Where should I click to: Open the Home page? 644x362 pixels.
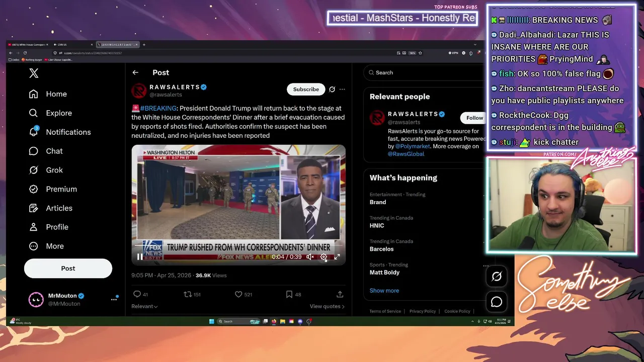[48, 94]
